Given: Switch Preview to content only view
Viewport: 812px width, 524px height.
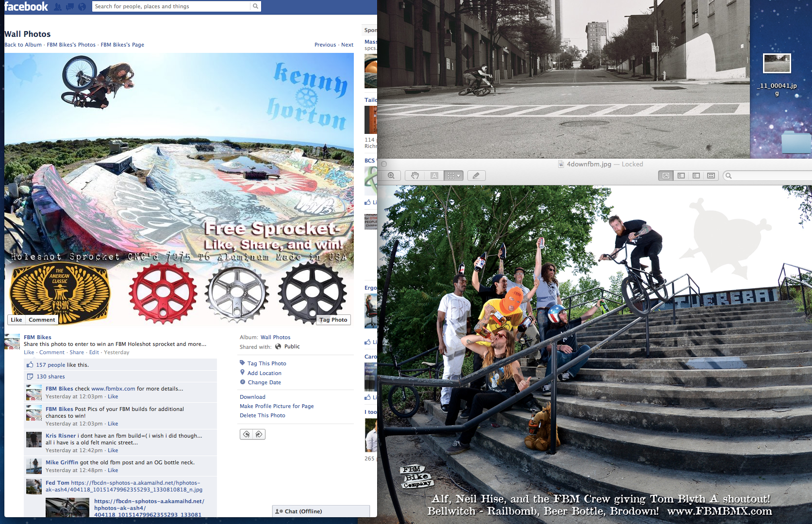Looking at the screenshot, I should click(666, 176).
